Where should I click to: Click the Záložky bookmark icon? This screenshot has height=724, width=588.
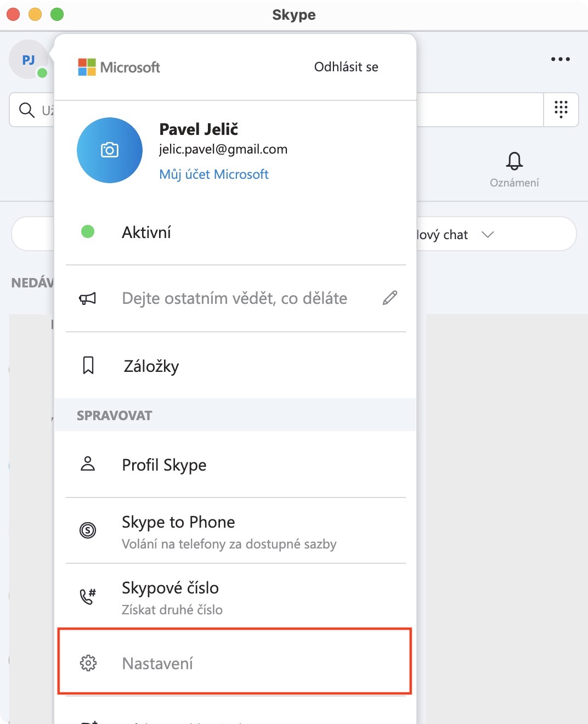click(88, 365)
